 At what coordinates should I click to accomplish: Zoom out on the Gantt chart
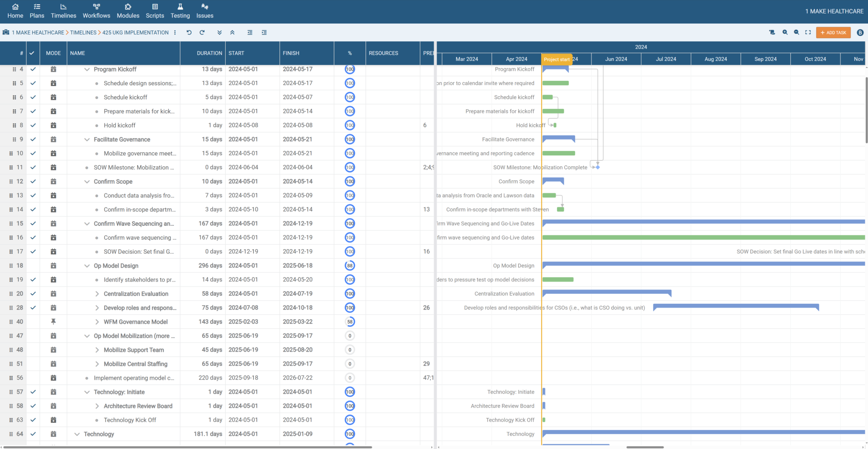796,32
